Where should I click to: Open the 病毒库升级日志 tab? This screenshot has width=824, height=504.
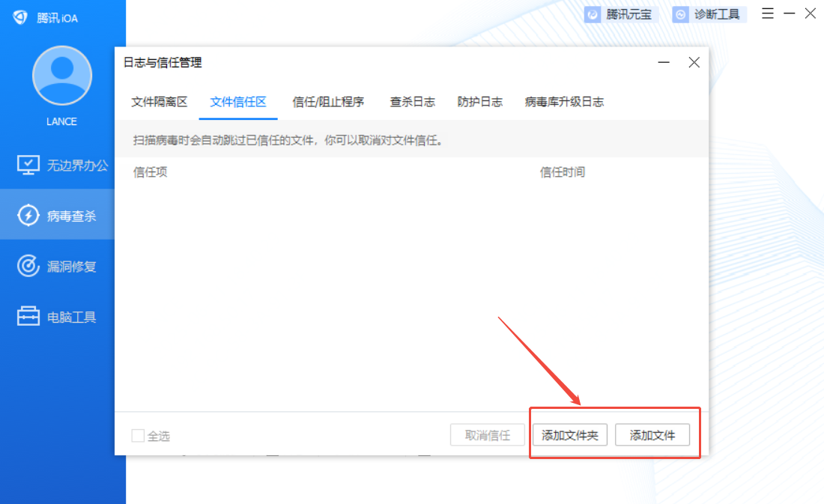pyautogui.click(x=560, y=102)
